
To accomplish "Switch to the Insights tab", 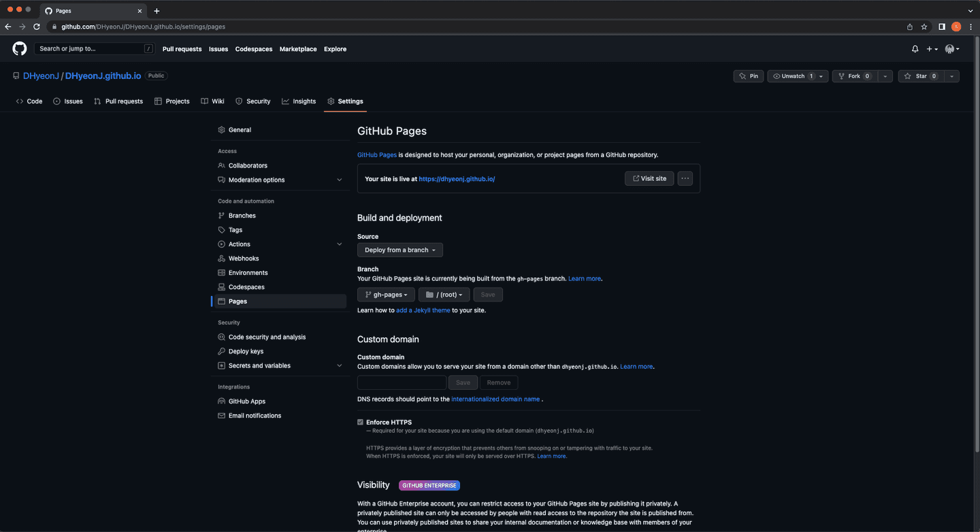I will tap(299, 101).
